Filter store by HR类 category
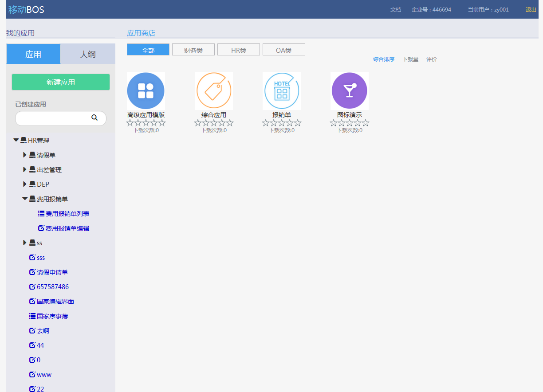The height and width of the screenshot is (392, 543). [238, 50]
